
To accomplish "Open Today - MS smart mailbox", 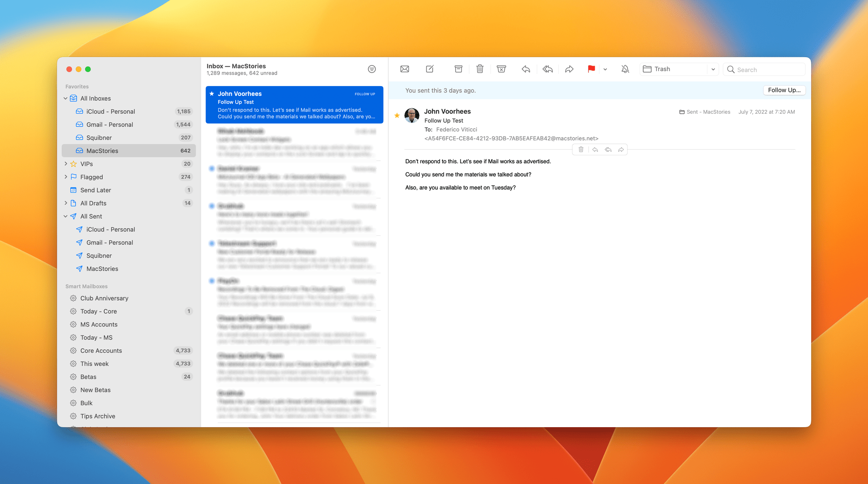I will (129, 338).
